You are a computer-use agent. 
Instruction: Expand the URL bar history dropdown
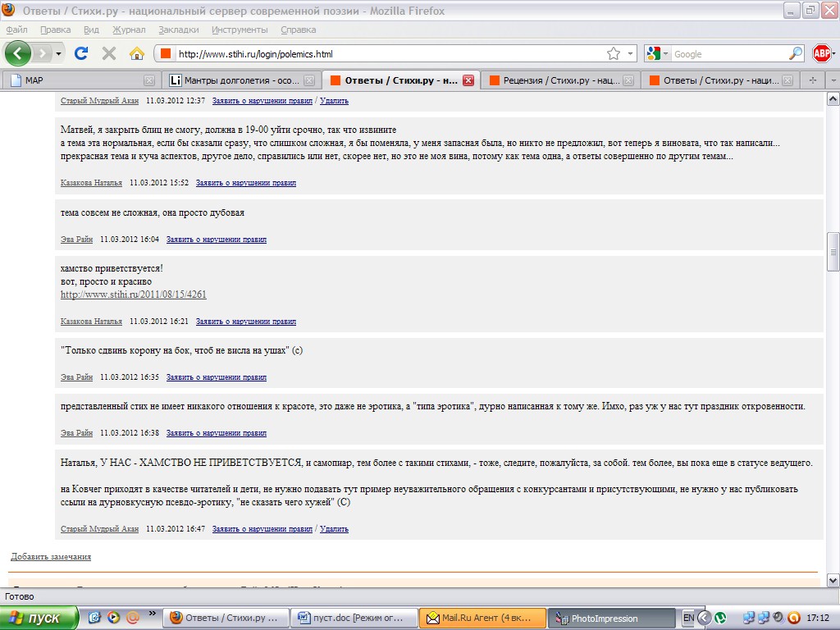(x=630, y=54)
